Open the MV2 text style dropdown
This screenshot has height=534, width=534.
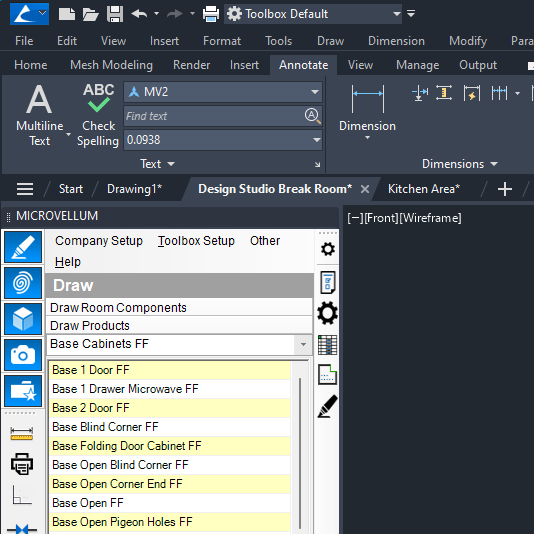coord(223,92)
